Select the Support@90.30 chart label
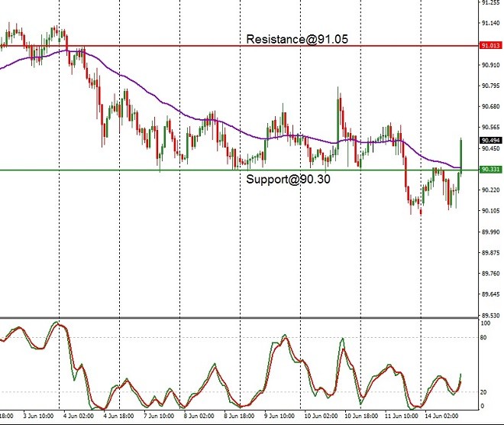The height and width of the screenshot is (425, 504). [x=288, y=179]
